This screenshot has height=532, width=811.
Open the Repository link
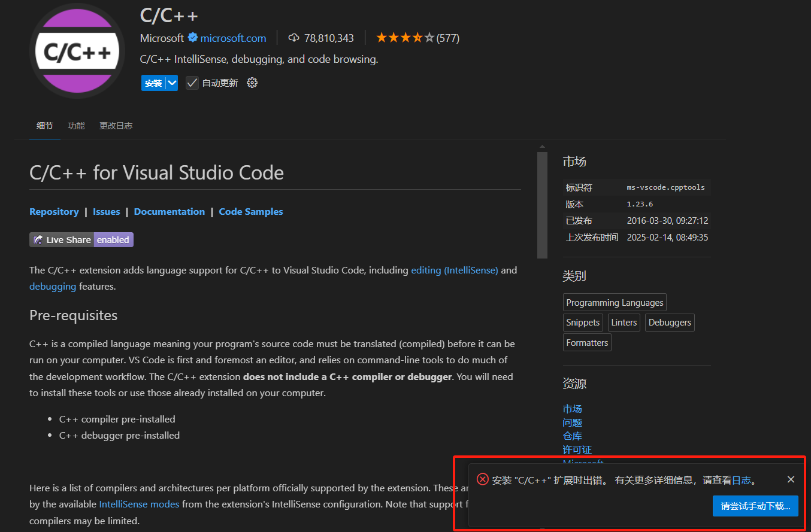[x=54, y=212]
